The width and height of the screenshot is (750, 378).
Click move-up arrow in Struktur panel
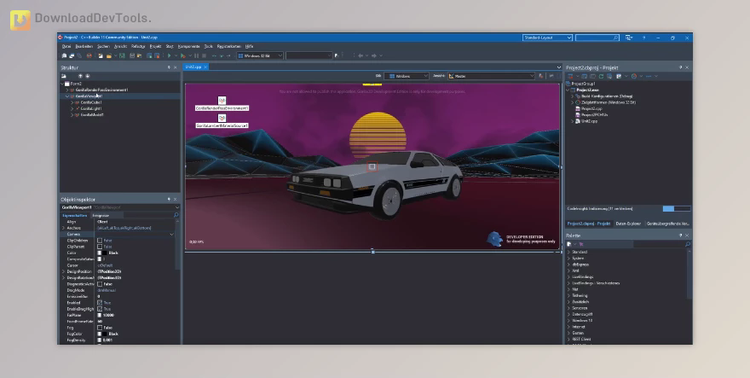click(x=80, y=76)
